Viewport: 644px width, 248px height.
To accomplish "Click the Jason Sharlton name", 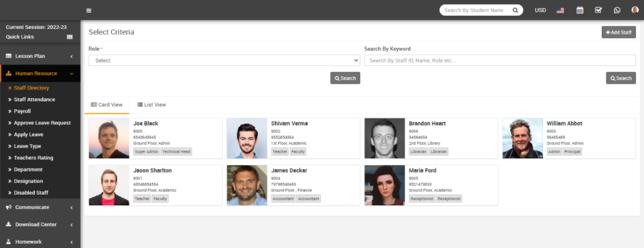I will 152,170.
